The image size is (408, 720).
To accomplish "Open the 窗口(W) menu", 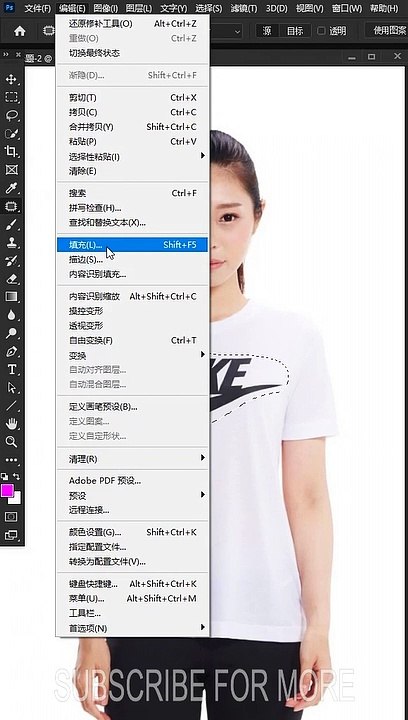I will tap(347, 8).
